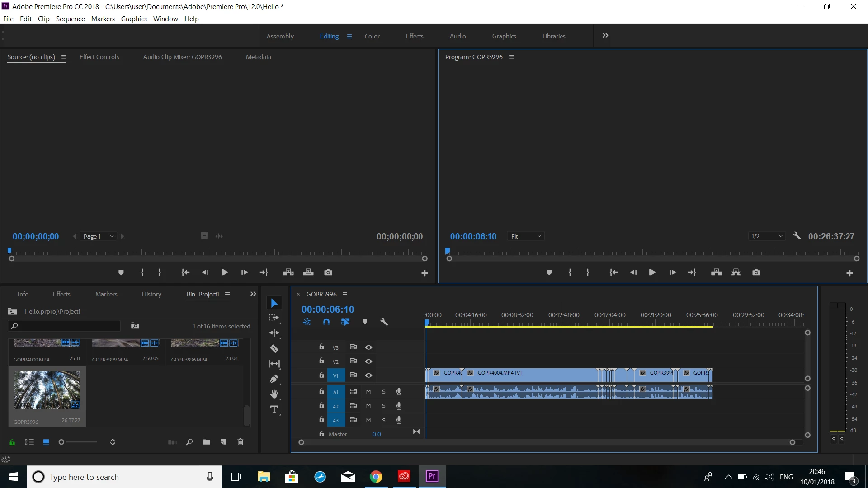Switch to the Color workspace
The width and height of the screenshot is (868, 488).
372,36
